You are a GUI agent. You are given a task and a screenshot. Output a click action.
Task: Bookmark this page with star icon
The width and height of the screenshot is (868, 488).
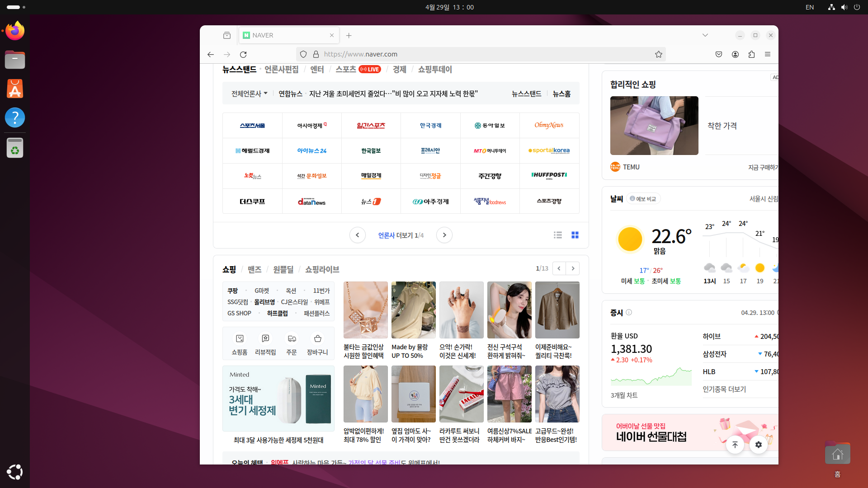tap(658, 54)
